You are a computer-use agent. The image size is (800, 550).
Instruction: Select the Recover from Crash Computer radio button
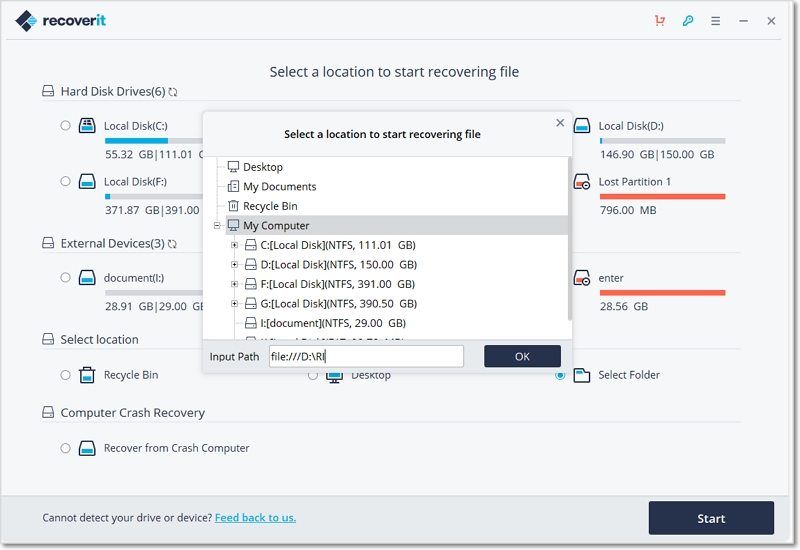65,448
